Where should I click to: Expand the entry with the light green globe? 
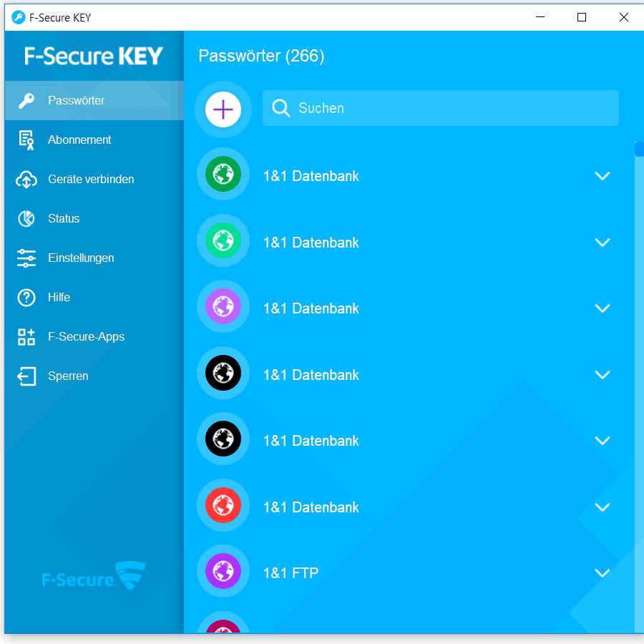tap(602, 243)
